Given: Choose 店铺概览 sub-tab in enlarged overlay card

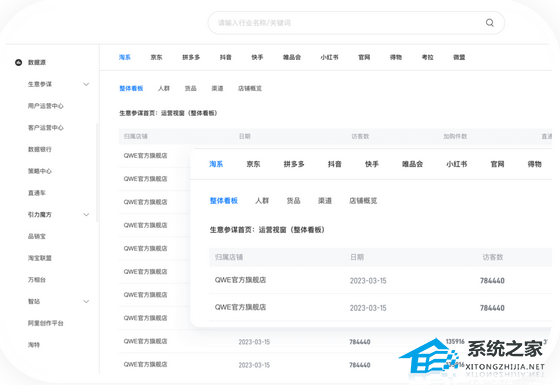Looking at the screenshot, I should pos(363,201).
